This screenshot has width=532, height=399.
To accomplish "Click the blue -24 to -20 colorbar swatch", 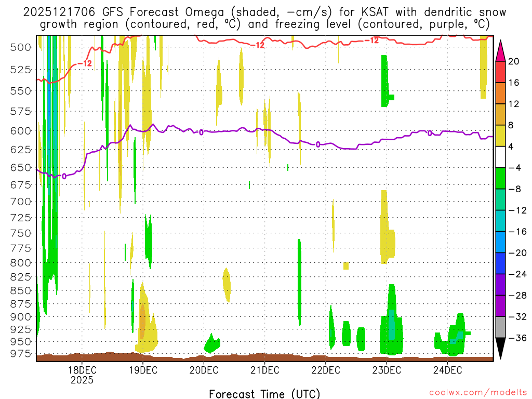I will pos(500,263).
